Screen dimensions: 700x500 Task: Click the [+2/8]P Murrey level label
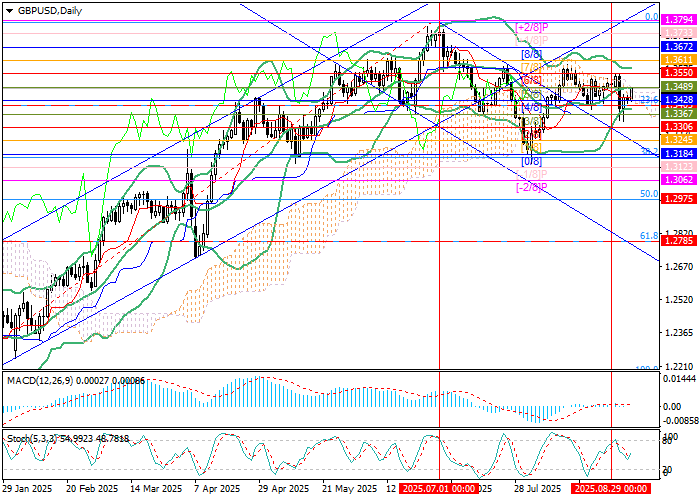[531, 27]
